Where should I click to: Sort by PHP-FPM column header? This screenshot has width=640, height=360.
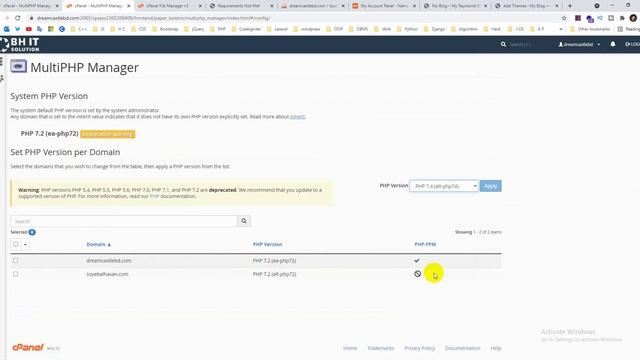pyautogui.click(x=425, y=244)
